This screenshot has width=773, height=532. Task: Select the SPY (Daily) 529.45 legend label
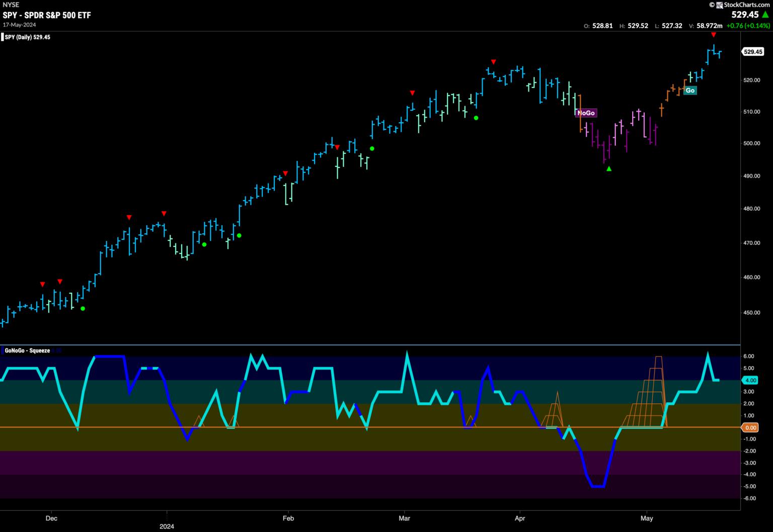[27, 37]
